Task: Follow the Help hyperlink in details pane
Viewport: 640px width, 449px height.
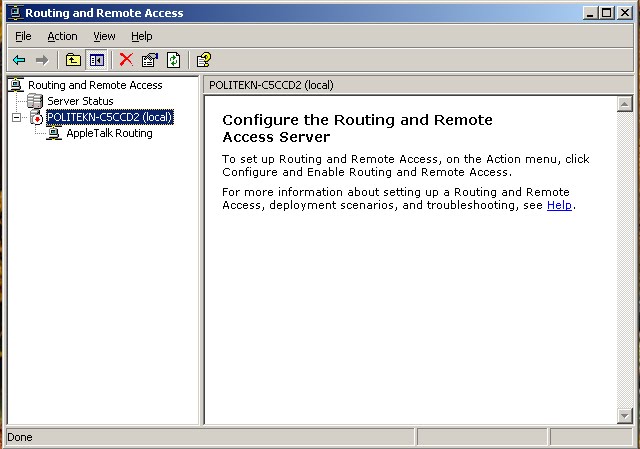Action: coord(559,205)
